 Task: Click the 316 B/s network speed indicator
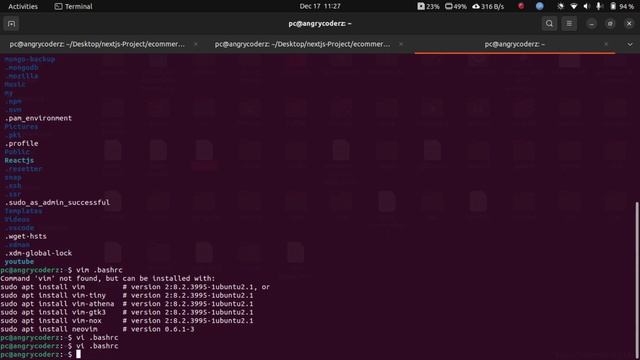[x=488, y=6]
